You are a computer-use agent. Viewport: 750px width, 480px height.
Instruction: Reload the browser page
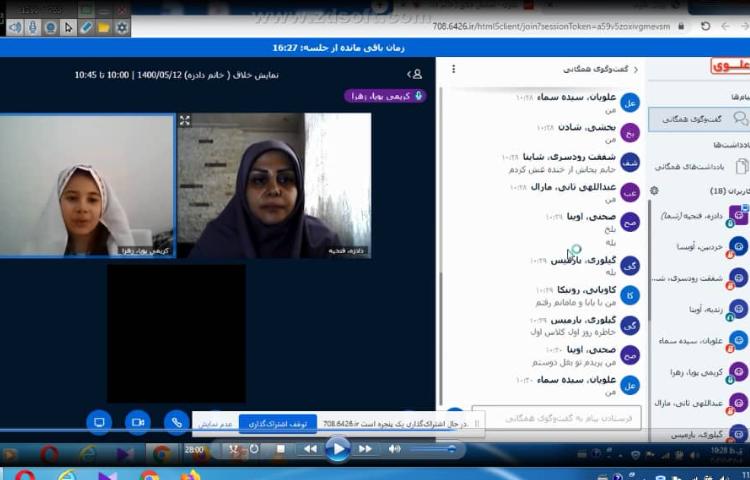pyautogui.click(x=705, y=26)
